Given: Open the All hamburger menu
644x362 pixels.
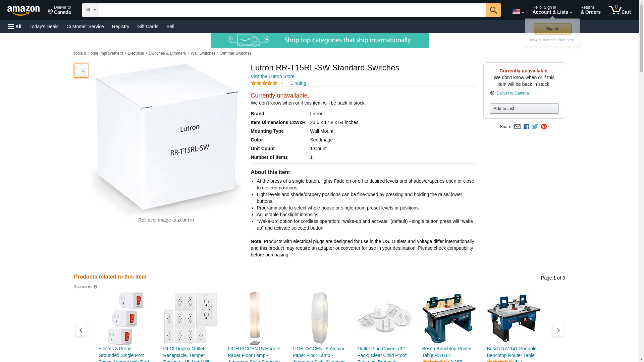Looking at the screenshot, I should click(x=15, y=26).
